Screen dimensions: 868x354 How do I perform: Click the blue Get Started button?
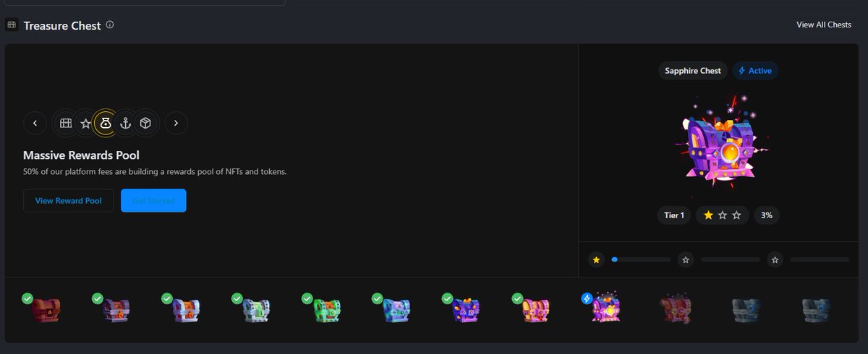point(153,201)
